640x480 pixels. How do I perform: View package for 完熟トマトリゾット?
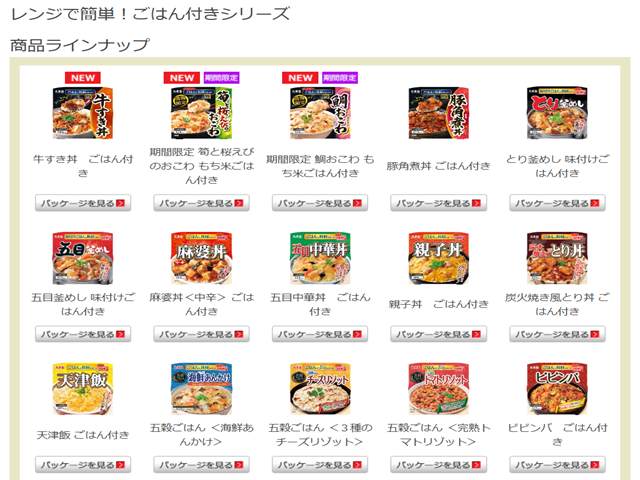click(x=439, y=464)
